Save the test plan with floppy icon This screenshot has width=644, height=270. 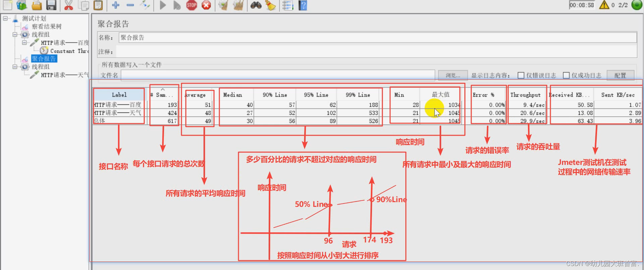[x=51, y=5]
